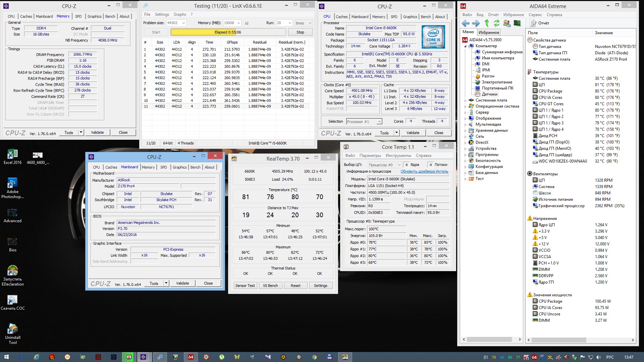Click the AIDA64 icon in the taskbar
644x362 pixels.
tap(191, 357)
